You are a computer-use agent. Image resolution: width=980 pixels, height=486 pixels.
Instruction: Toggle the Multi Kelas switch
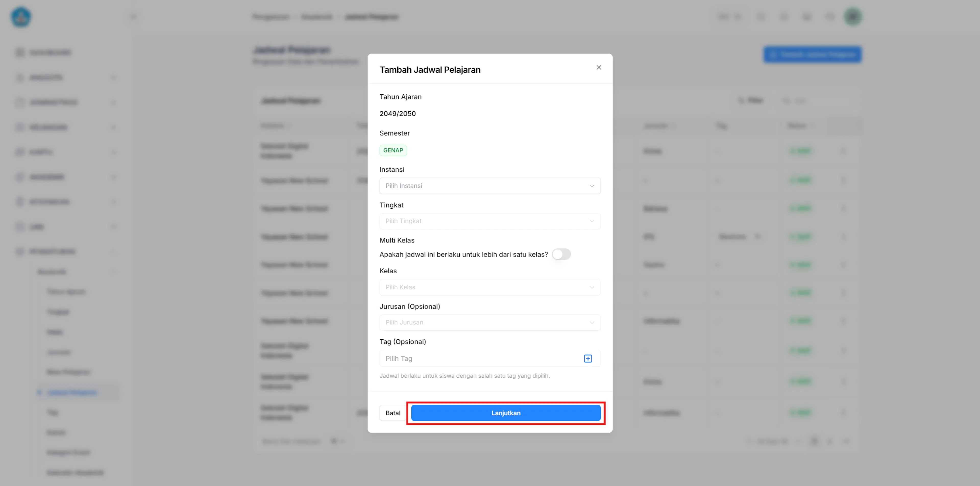pos(561,254)
